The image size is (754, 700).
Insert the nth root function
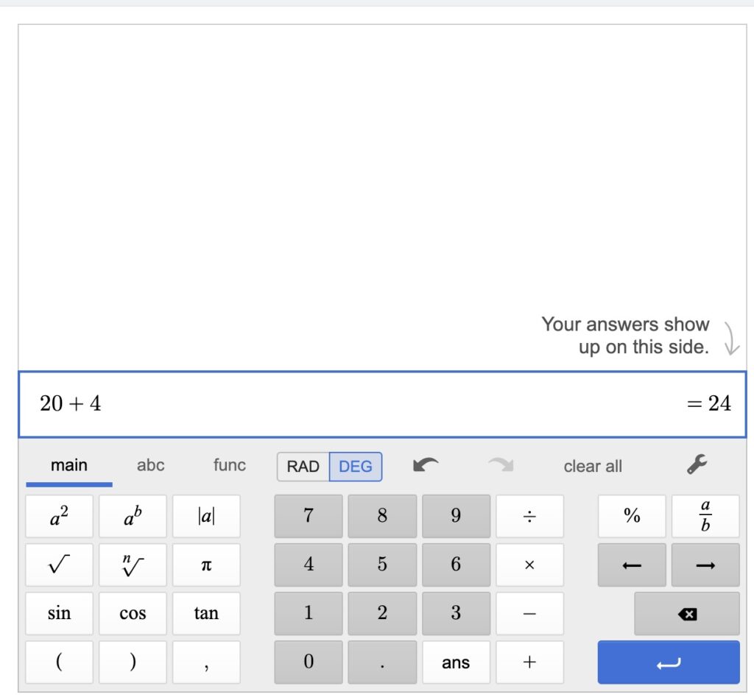click(133, 565)
